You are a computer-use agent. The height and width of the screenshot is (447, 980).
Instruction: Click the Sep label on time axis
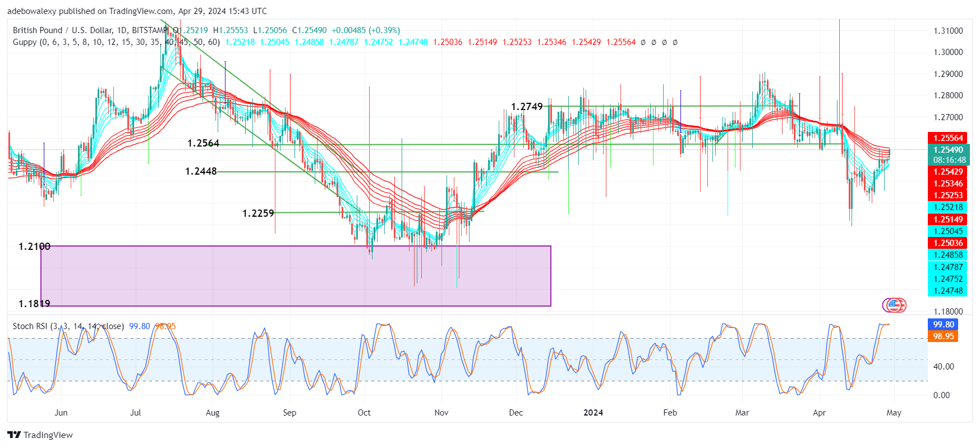(x=289, y=413)
